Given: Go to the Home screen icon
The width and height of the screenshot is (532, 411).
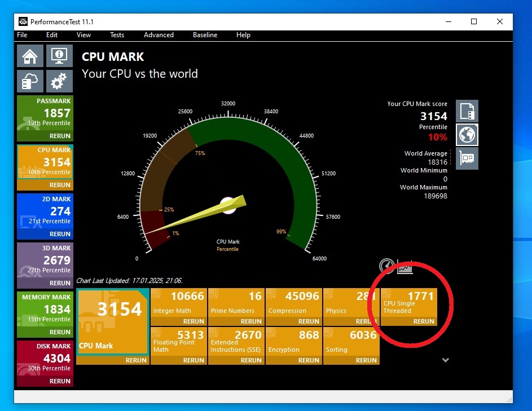Looking at the screenshot, I should (30, 56).
